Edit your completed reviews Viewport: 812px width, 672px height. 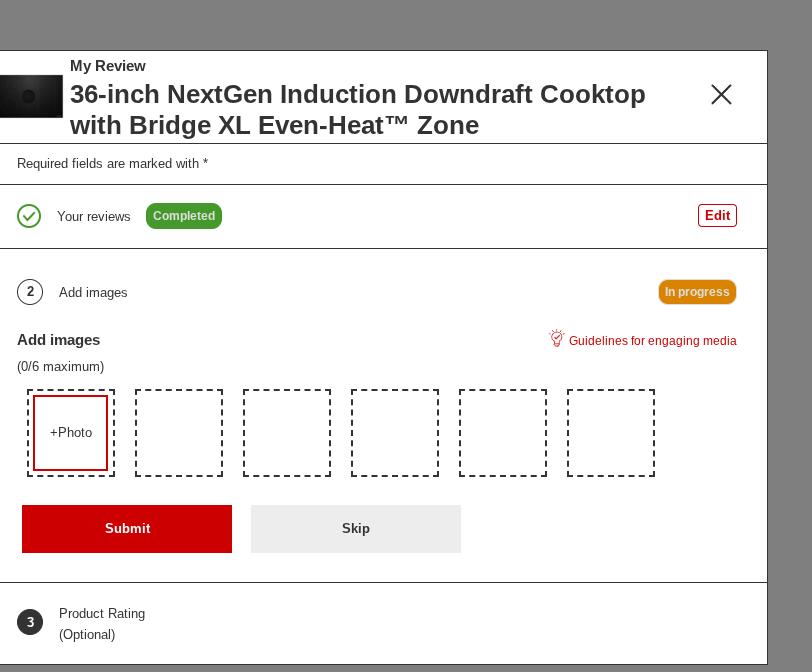pyautogui.click(x=717, y=215)
